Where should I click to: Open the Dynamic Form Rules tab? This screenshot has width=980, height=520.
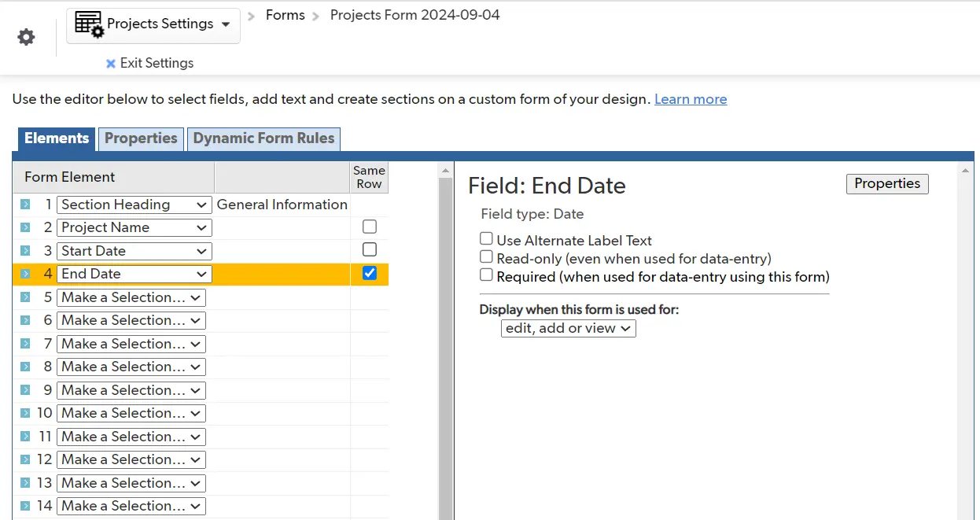[263, 138]
